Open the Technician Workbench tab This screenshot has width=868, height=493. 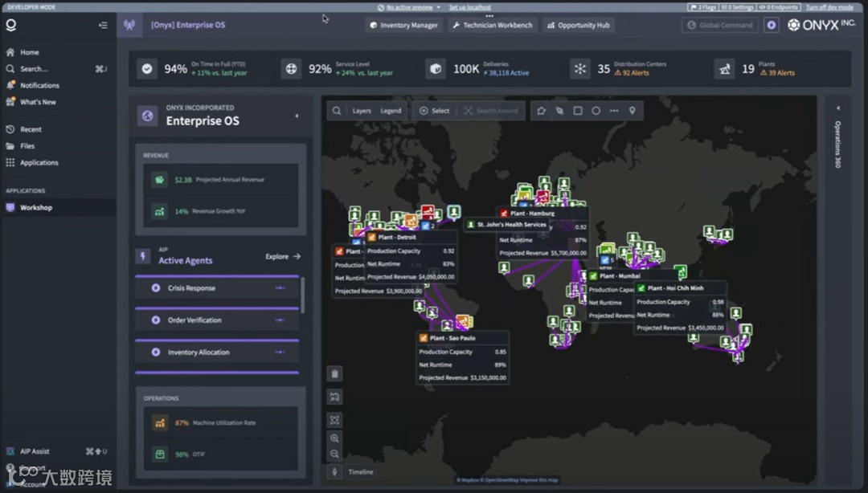point(492,25)
